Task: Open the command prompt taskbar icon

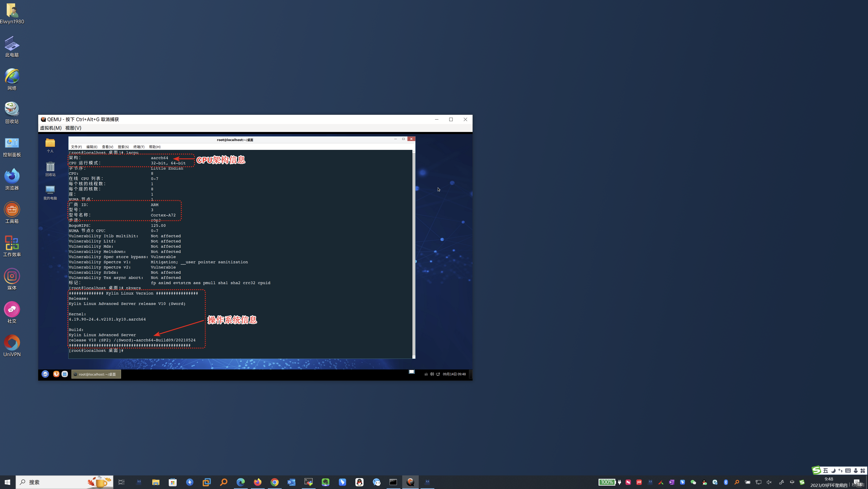Action: pos(393,482)
